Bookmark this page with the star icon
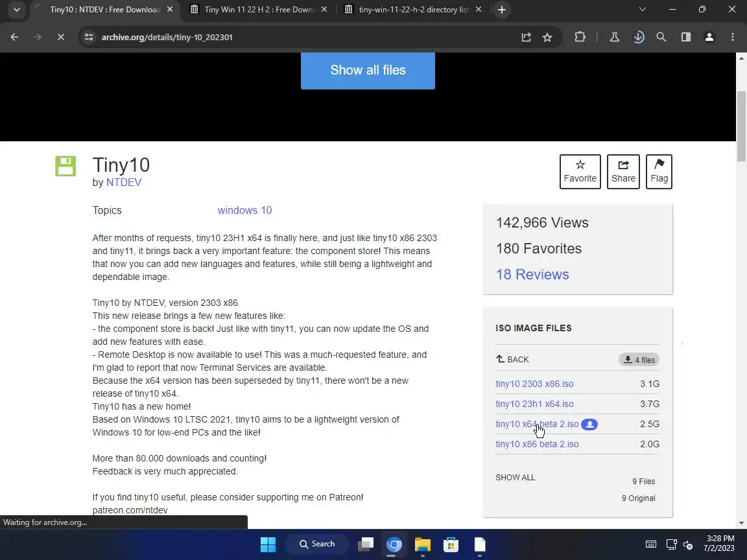The height and width of the screenshot is (560, 747). tap(547, 37)
